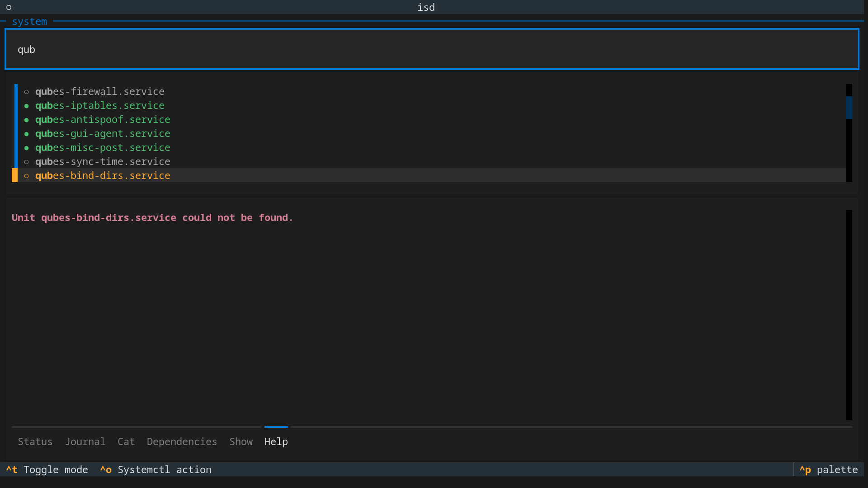Click the unit list scrollbar thumb
868x488 pixels.
pos(849,108)
